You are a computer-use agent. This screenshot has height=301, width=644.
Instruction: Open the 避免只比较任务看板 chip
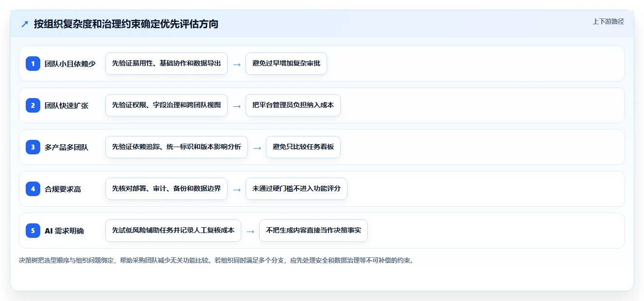303,147
